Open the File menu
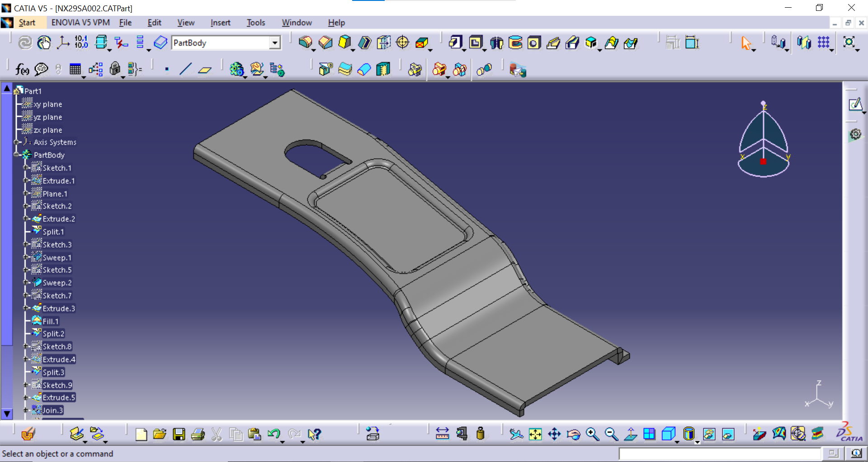The width and height of the screenshot is (868, 462). [125, 23]
